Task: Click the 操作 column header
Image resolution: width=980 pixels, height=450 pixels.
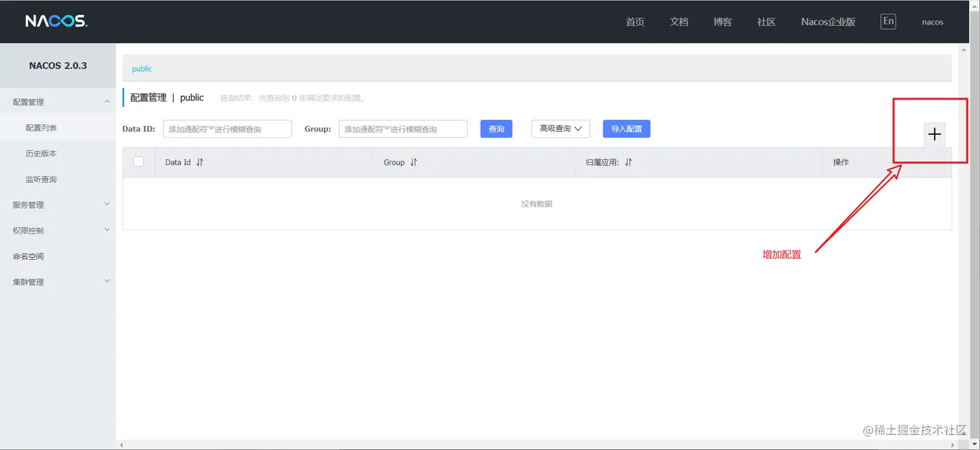Action: 841,163
